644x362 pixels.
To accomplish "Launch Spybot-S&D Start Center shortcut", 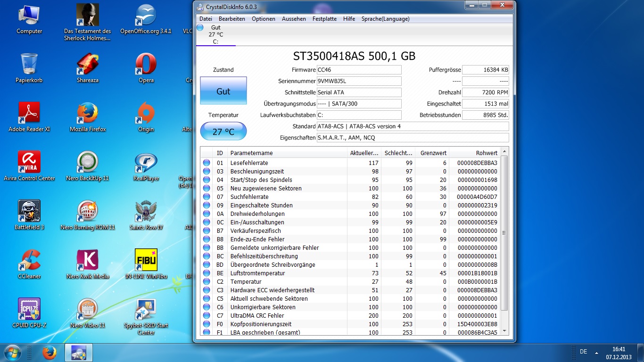I will pos(146,316).
